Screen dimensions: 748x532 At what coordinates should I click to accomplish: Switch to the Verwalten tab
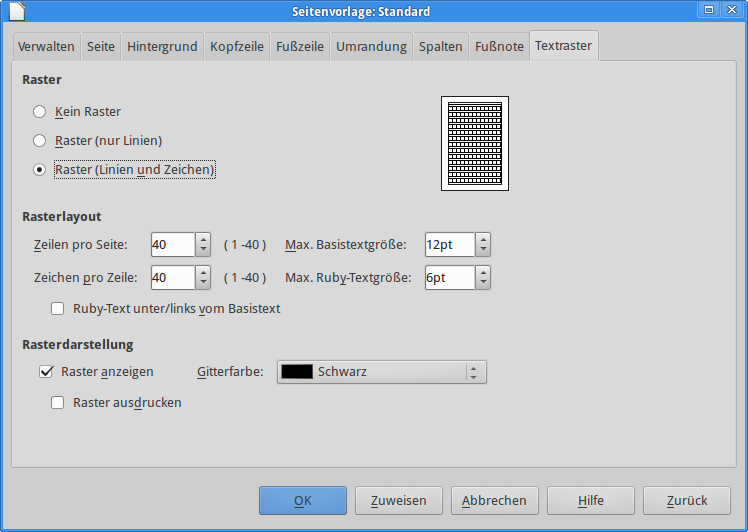46,47
